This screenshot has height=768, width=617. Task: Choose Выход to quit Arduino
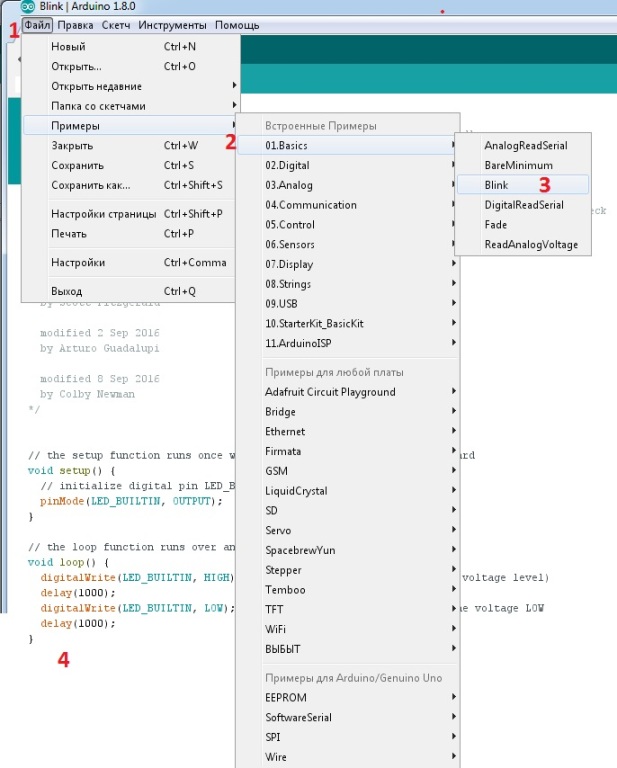(x=66, y=291)
